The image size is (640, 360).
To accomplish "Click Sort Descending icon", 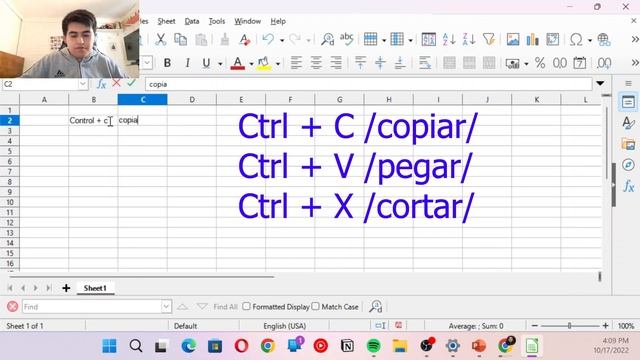I will click(x=469, y=40).
